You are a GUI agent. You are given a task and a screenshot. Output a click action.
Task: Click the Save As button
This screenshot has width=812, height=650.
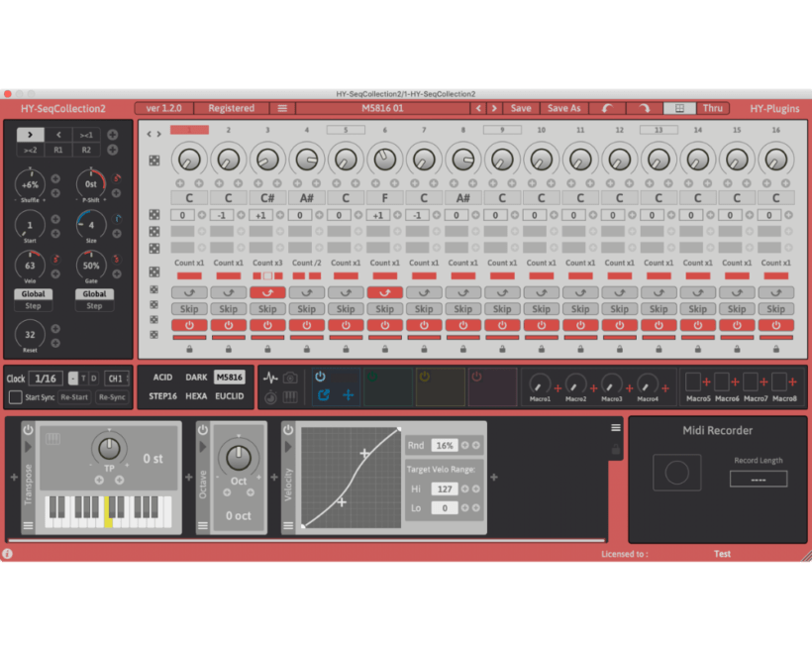pos(563,108)
